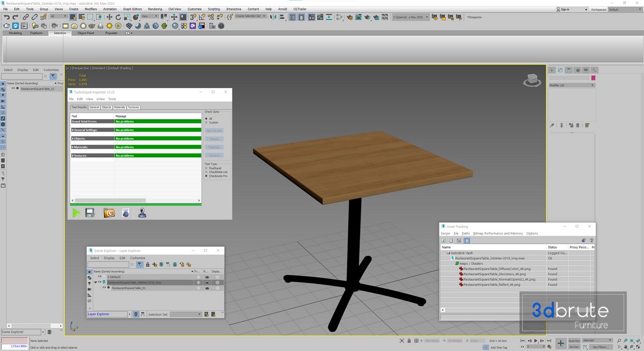The image size is (644, 351).
Task: Click the floppy disk save icon in inspector
Action: pyautogui.click(x=90, y=213)
